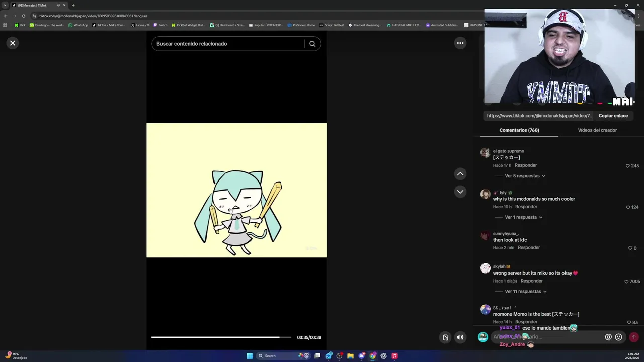Open the Duolingo bookmark

coord(47,25)
